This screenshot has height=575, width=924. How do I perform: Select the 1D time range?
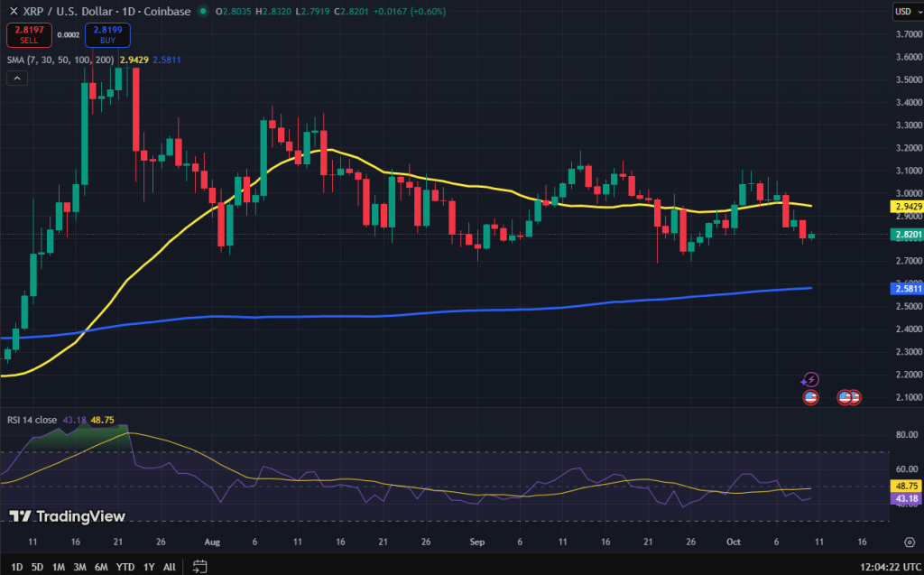17,567
